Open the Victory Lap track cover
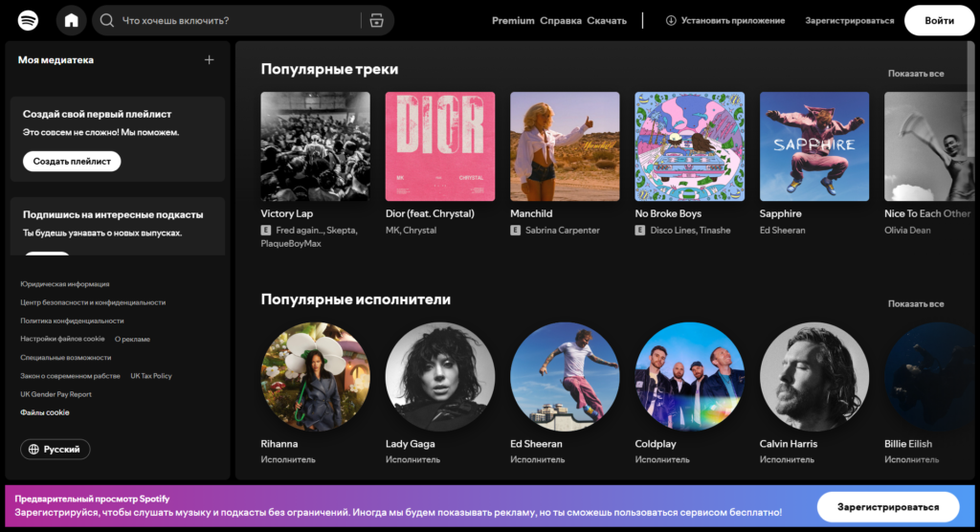This screenshot has height=532, width=980. [x=315, y=146]
